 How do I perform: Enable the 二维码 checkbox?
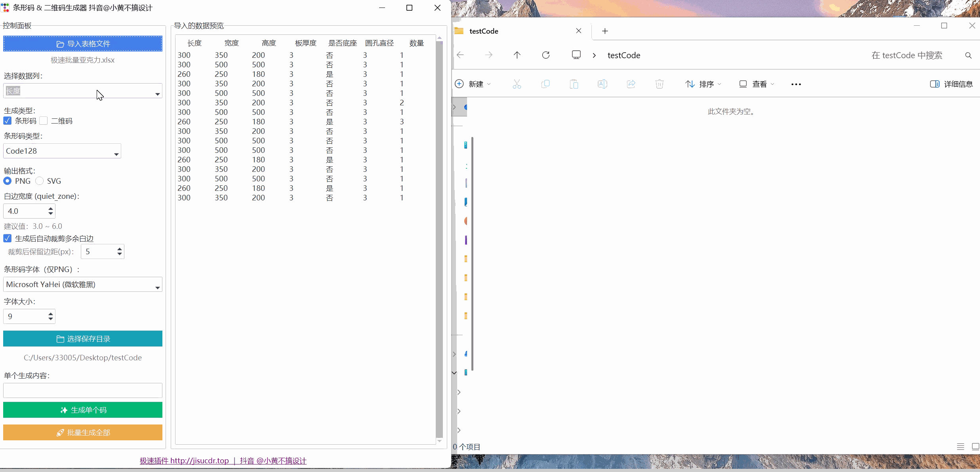tap(44, 121)
